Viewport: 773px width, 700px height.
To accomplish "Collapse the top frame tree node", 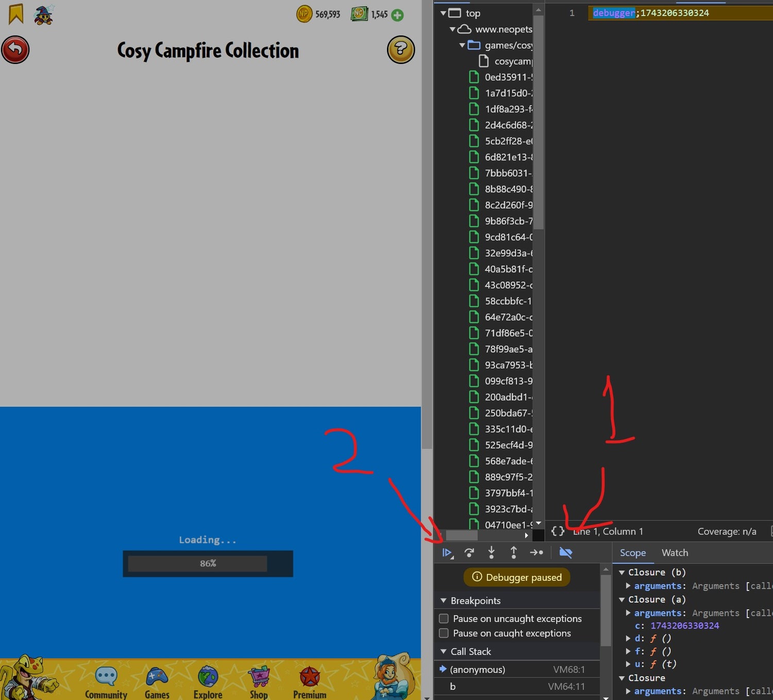I will click(443, 13).
